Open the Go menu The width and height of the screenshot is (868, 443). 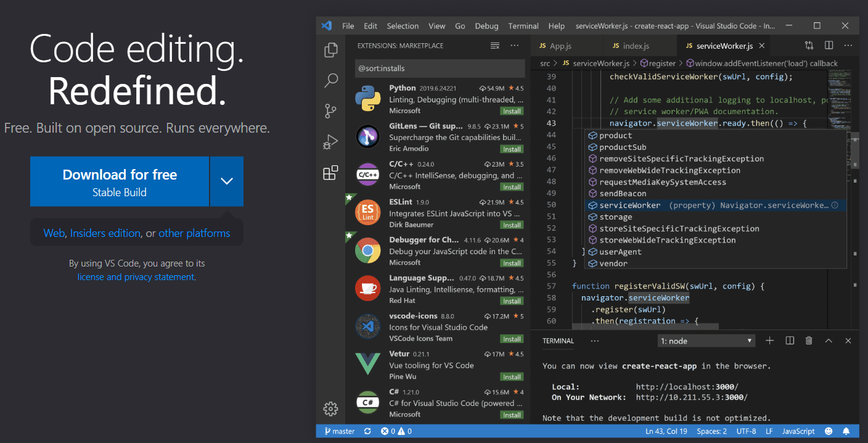click(x=460, y=26)
